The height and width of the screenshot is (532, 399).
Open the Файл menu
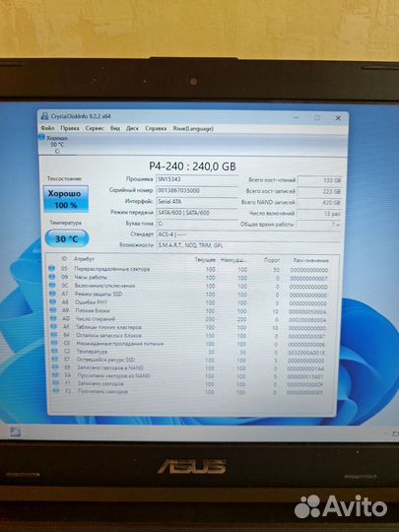click(47, 128)
